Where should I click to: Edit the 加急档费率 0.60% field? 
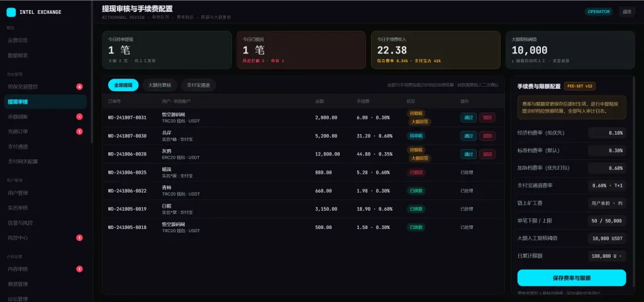pyautogui.click(x=607, y=168)
